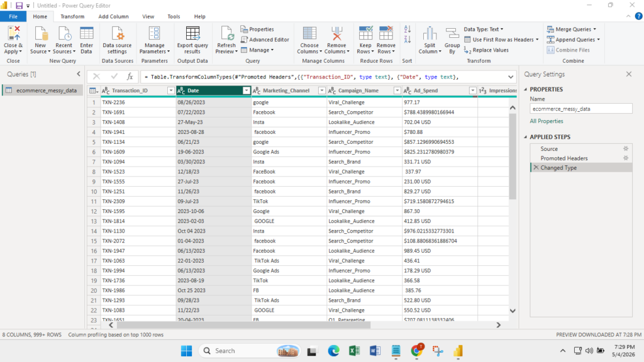644x362 pixels.
Task: Delete the Changed Type step
Action: click(536, 167)
